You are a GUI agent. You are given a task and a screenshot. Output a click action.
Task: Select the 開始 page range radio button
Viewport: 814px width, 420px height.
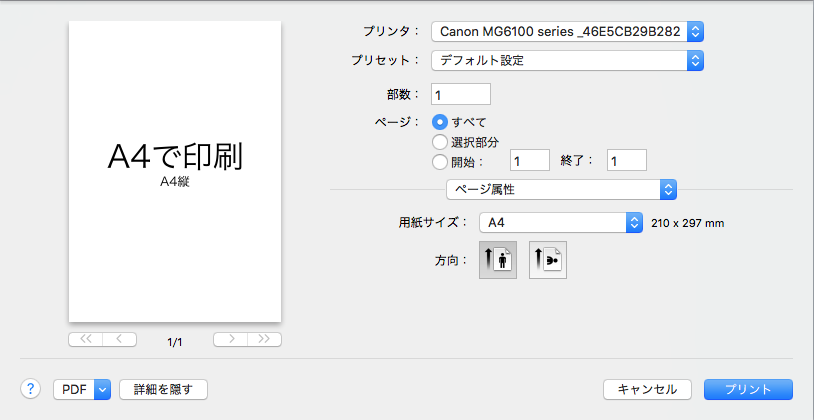tap(439, 161)
